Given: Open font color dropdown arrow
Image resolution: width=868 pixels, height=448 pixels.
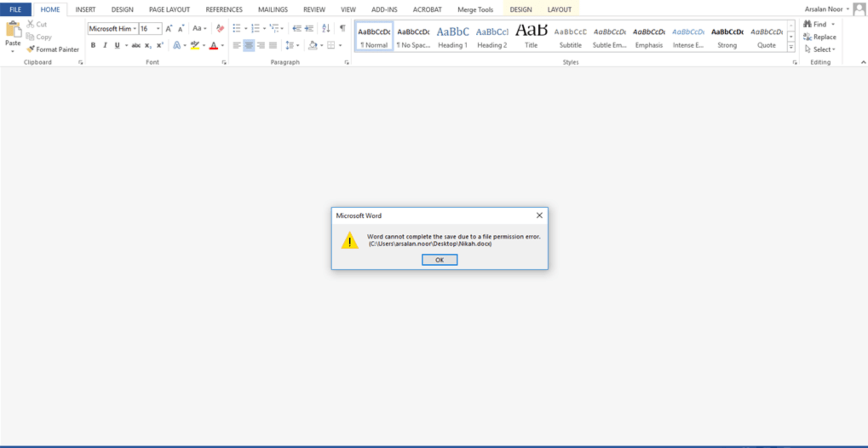Looking at the screenshot, I should [x=222, y=45].
